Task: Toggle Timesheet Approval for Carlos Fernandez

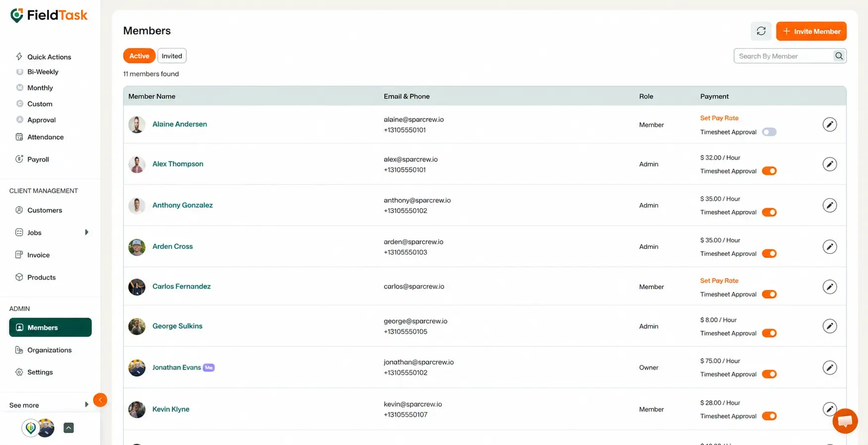Action: coord(769,294)
